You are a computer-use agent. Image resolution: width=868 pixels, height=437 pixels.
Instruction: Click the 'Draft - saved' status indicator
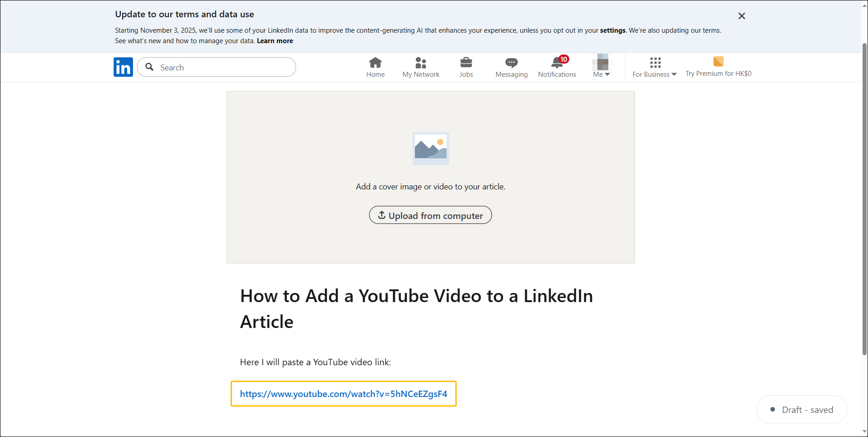(x=802, y=410)
